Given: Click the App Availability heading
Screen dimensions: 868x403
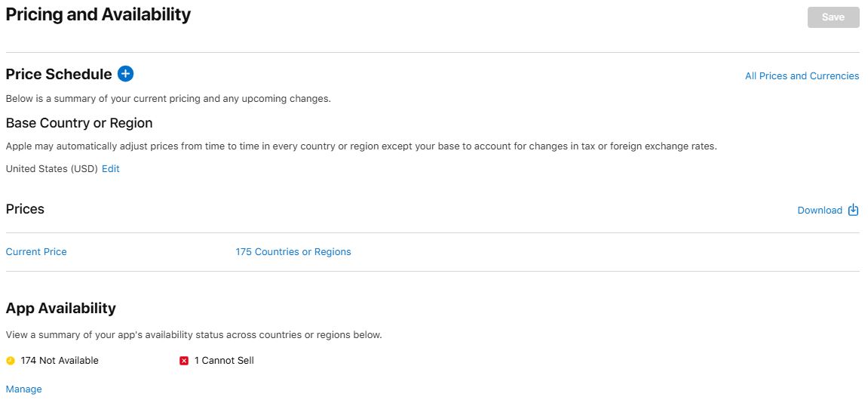Looking at the screenshot, I should 61,308.
